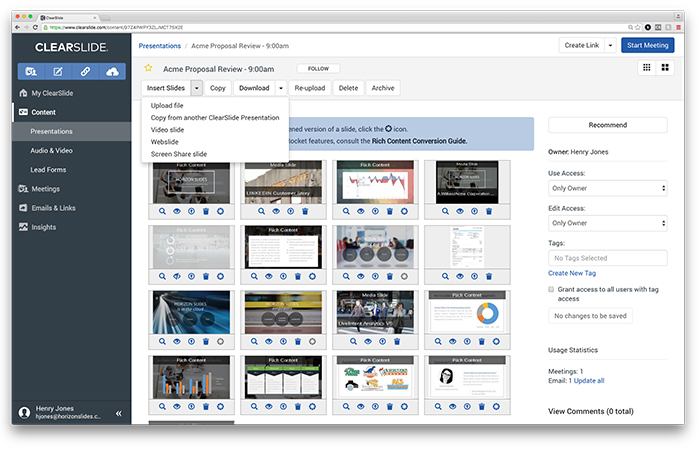Star the Acme Proposal Review presentation
Image resolution: width=699 pixels, height=450 pixels.
(148, 68)
